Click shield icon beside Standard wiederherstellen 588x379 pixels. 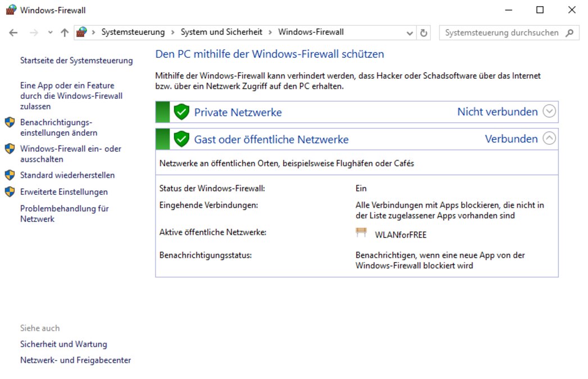[10, 175]
